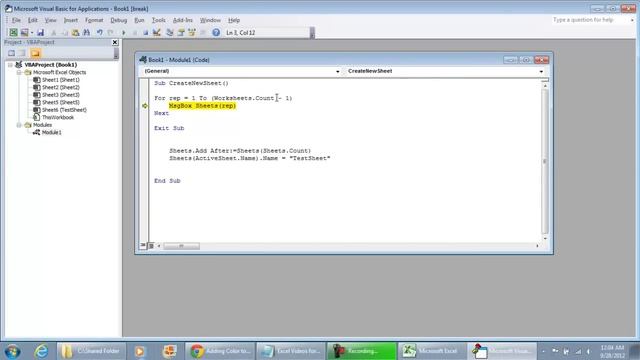The width and height of the screenshot is (640, 360).
Task: Open the File menu
Action: click(x=16, y=20)
